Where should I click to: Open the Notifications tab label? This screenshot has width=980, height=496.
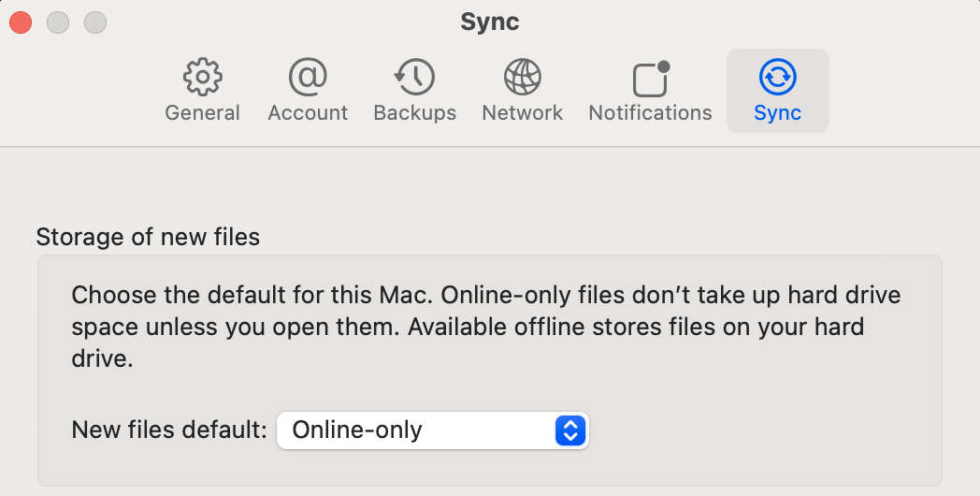tap(650, 113)
